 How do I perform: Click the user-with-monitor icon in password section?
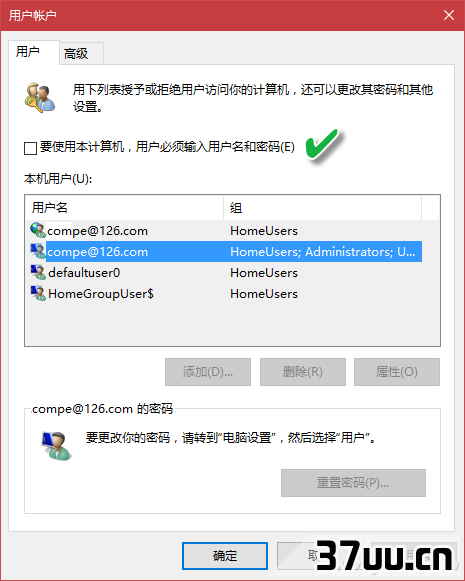[56, 446]
